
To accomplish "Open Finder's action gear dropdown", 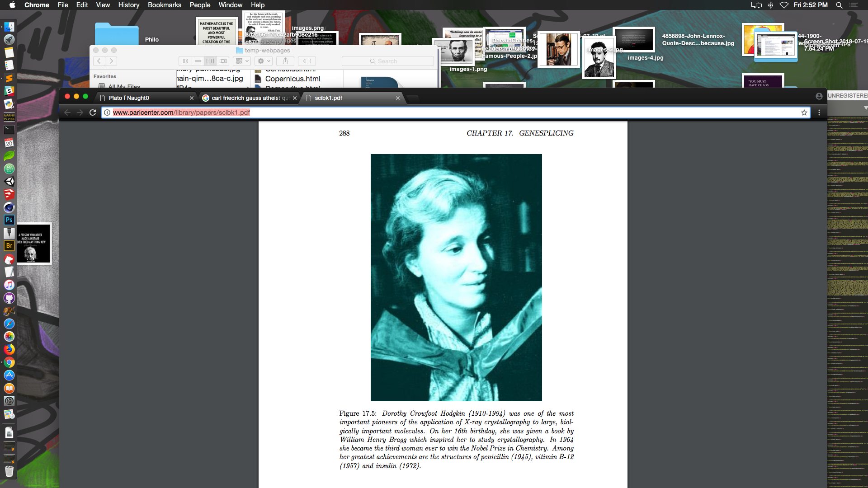I will tap(264, 61).
